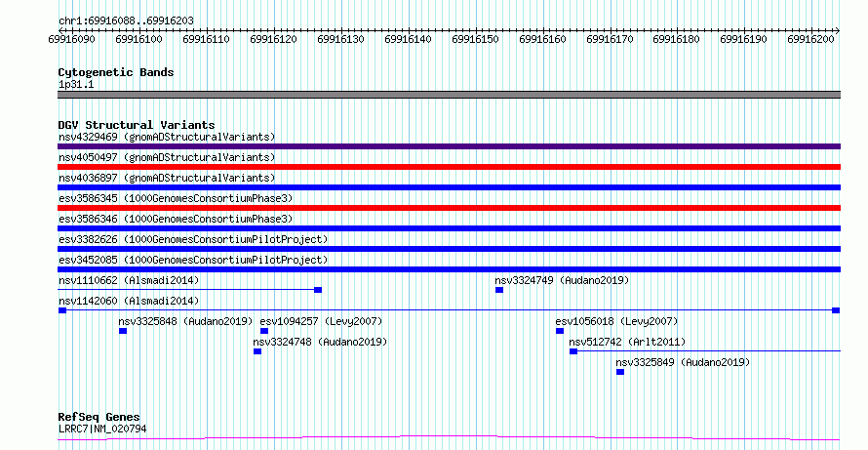The width and height of the screenshot is (868, 450).
Task: Click ruler position 69916100
Action: pyautogui.click(x=138, y=39)
